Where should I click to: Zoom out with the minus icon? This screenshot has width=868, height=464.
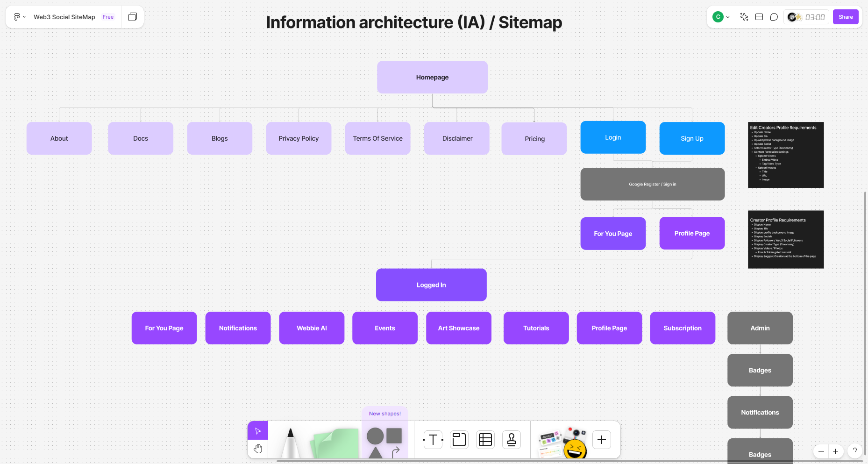(x=821, y=451)
